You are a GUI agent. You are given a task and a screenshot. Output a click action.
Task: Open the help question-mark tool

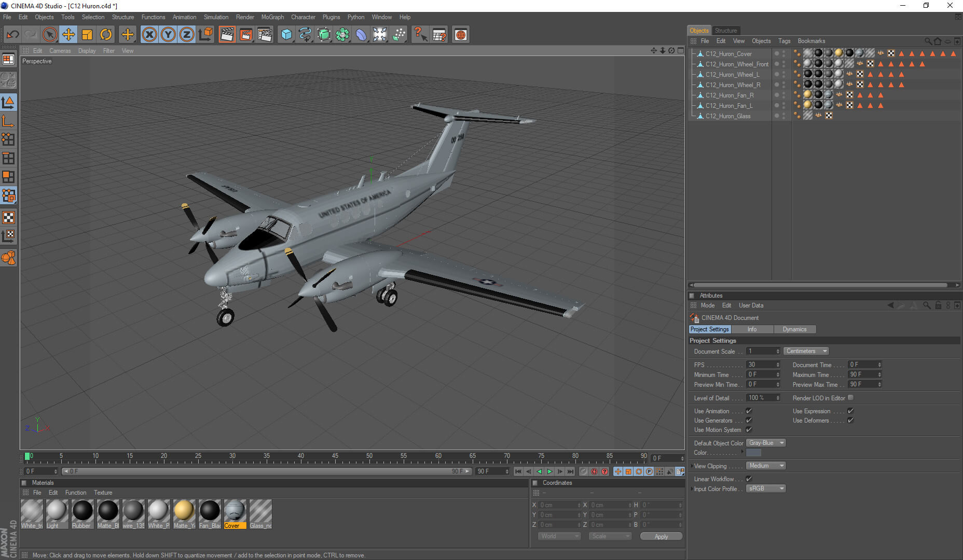click(420, 35)
